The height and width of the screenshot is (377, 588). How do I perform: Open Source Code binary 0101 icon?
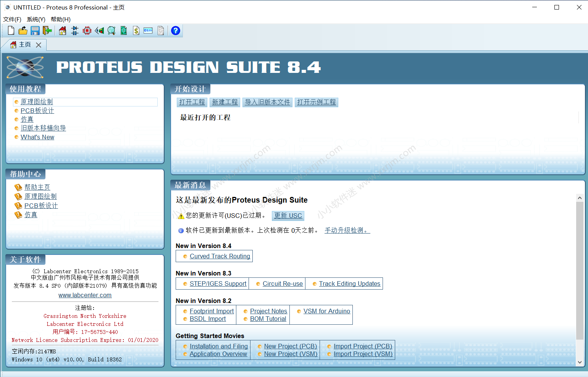(148, 31)
